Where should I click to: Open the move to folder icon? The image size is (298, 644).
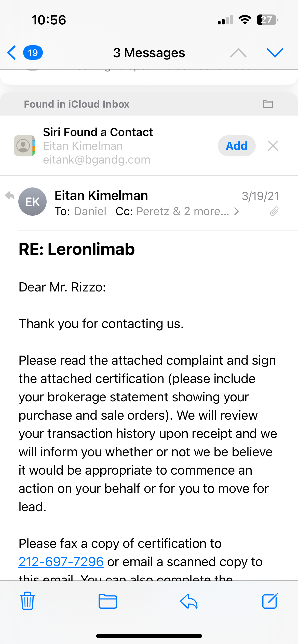tap(108, 601)
